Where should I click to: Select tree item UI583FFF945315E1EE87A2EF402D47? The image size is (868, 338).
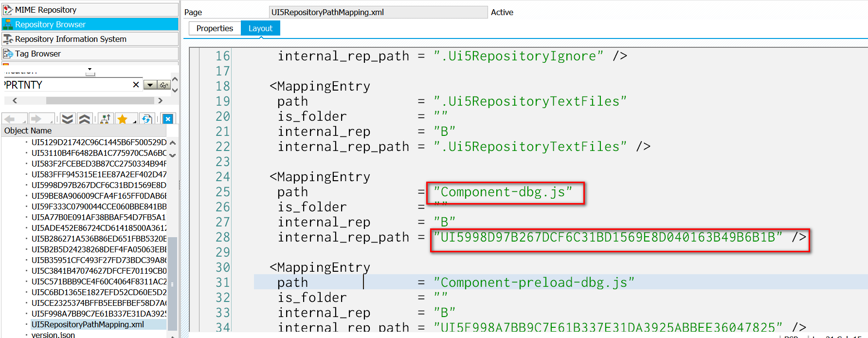[99, 174]
